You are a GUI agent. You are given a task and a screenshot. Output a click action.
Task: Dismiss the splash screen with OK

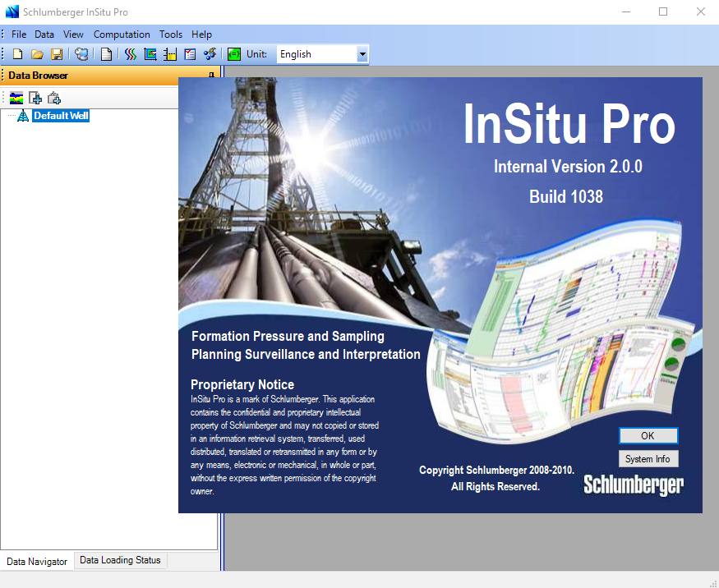[648, 435]
